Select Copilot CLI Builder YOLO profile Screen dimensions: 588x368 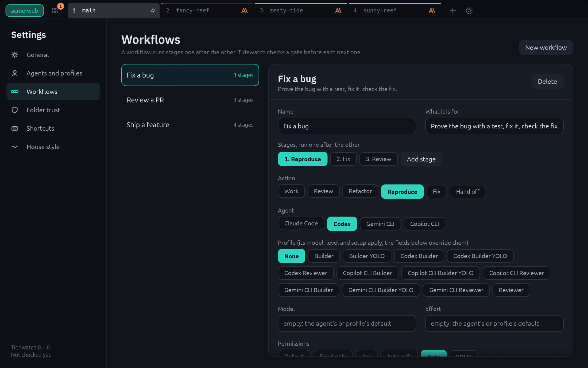[440, 273]
